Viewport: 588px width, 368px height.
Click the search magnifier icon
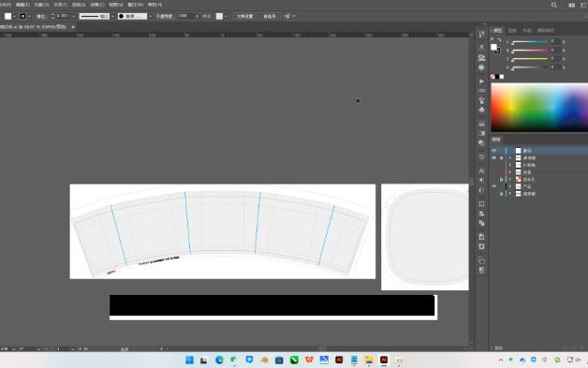pos(554,5)
